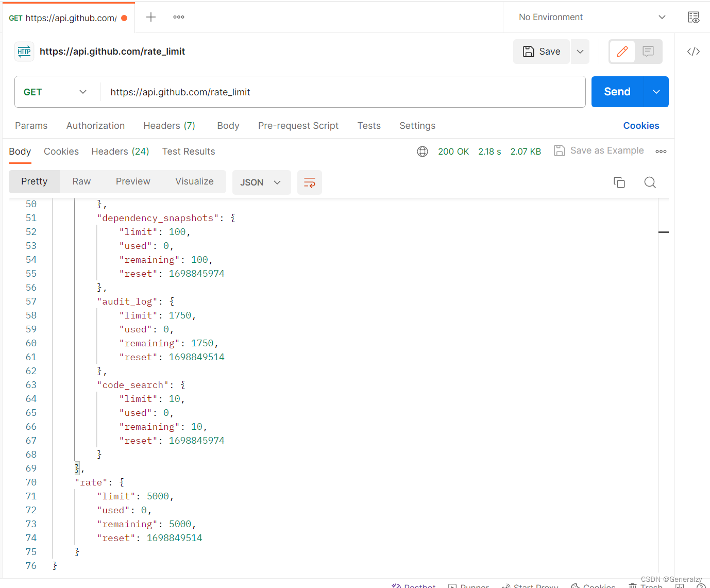Open the response Headers (24) tab
Screen dimensions: 710x588
120,152
